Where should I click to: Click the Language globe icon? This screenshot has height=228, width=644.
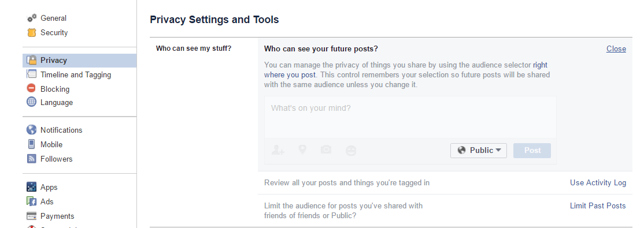point(32,102)
